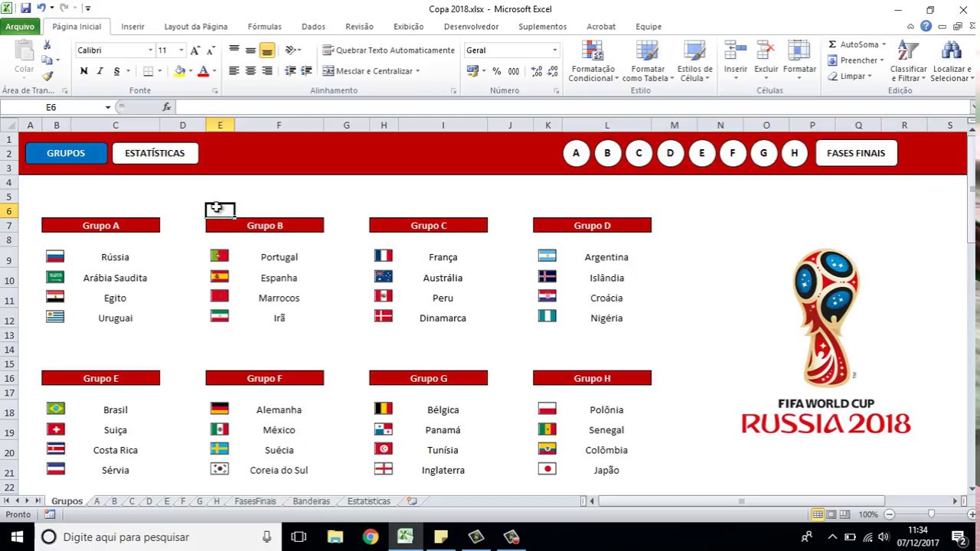Switch to the FasesFinais sheet tab
Screen dimensions: 980x551
pos(255,501)
